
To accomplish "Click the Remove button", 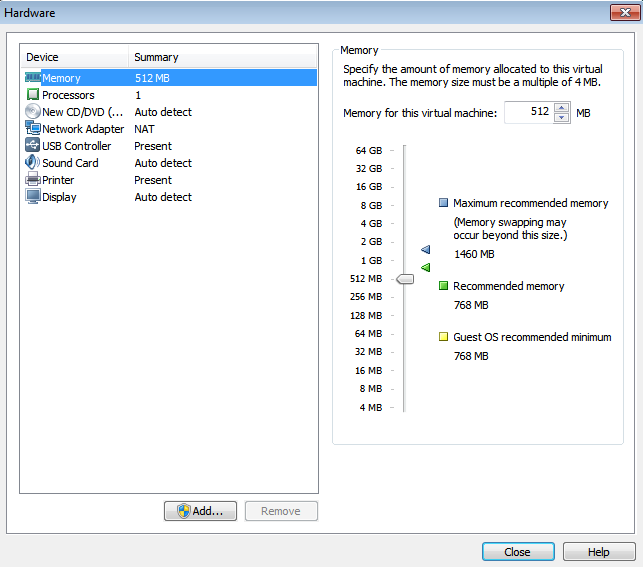I will pos(281,511).
